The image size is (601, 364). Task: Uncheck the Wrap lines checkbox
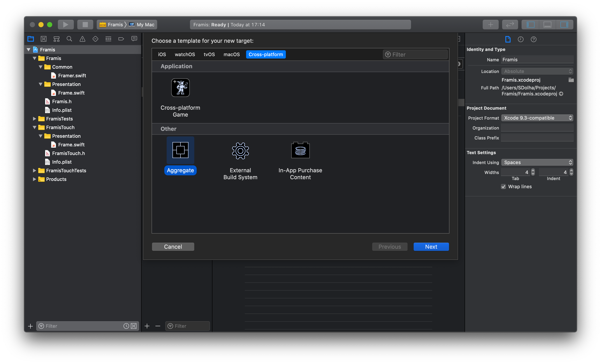503,187
